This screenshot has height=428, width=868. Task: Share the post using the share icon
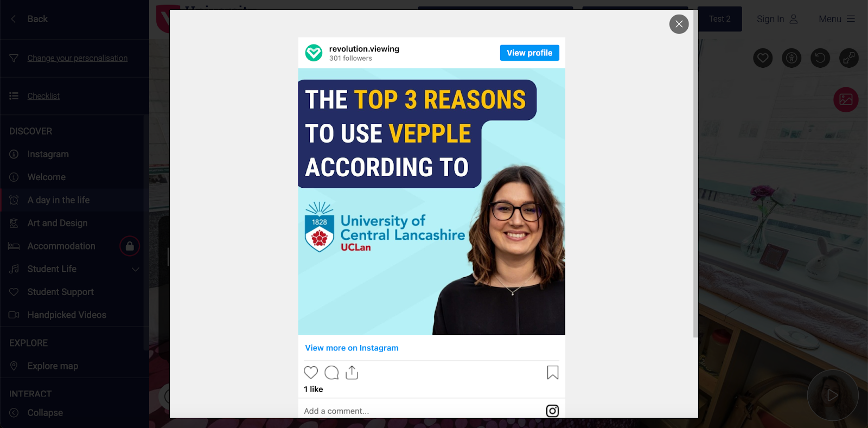click(352, 373)
